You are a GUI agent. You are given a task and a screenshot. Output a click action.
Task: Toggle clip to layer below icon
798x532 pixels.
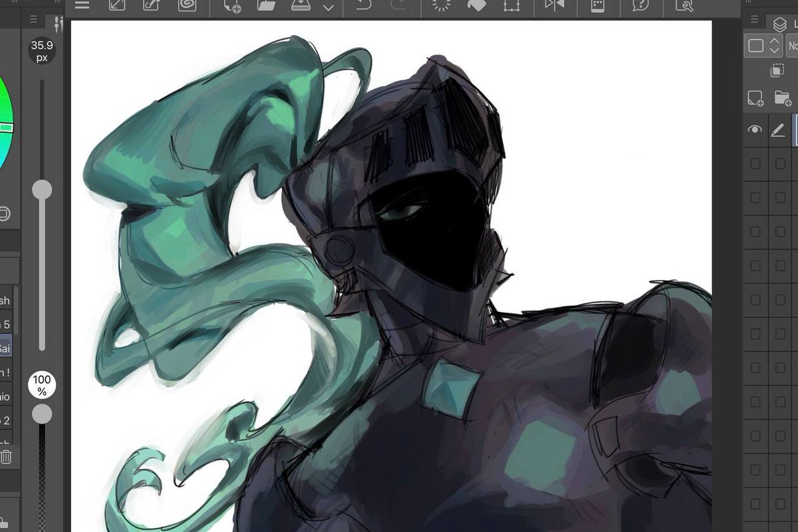(x=777, y=70)
